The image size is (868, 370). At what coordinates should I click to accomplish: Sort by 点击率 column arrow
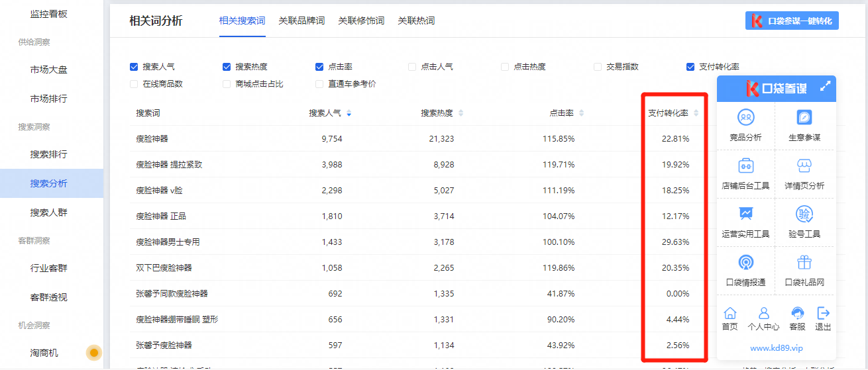coord(582,113)
